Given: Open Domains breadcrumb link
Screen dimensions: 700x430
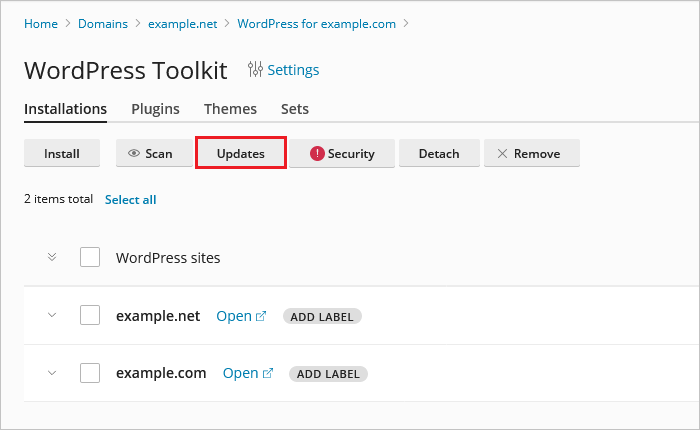Looking at the screenshot, I should point(103,24).
